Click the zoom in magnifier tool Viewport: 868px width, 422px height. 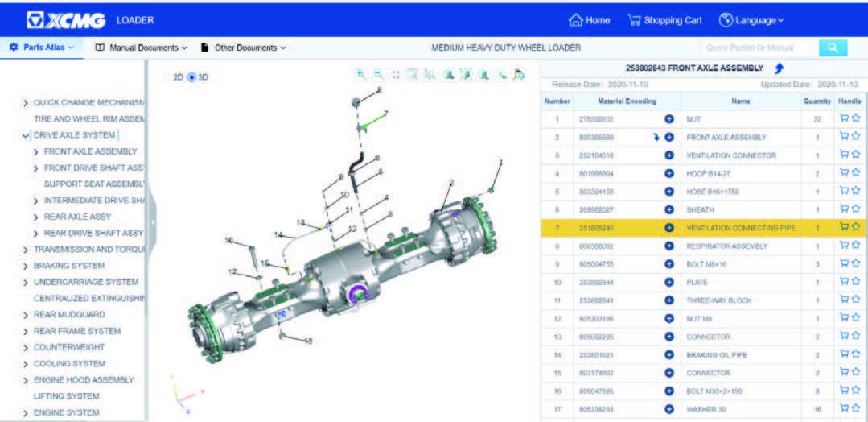(x=361, y=74)
